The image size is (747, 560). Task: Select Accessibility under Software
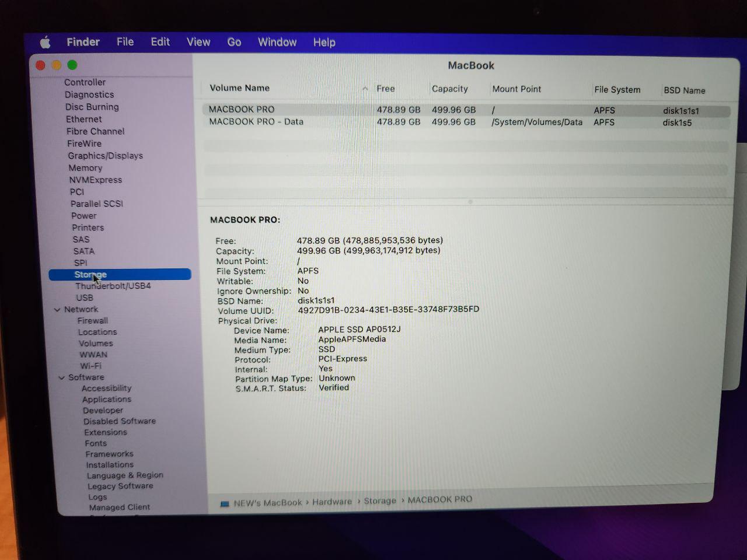(107, 388)
